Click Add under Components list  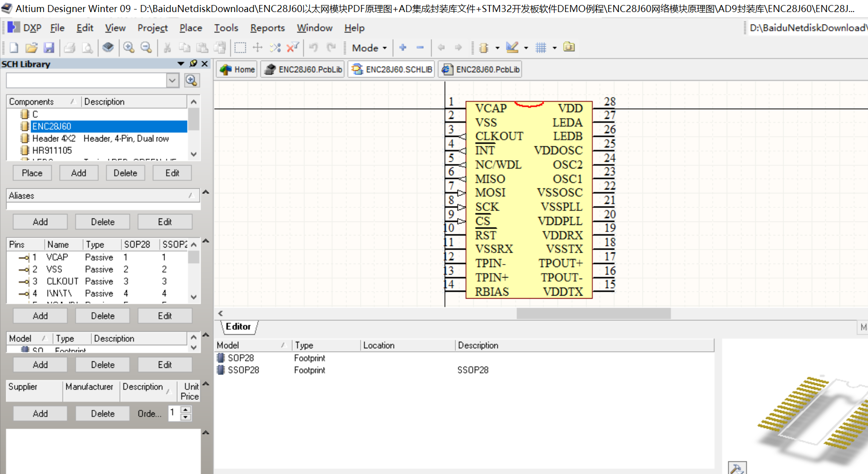(79, 173)
